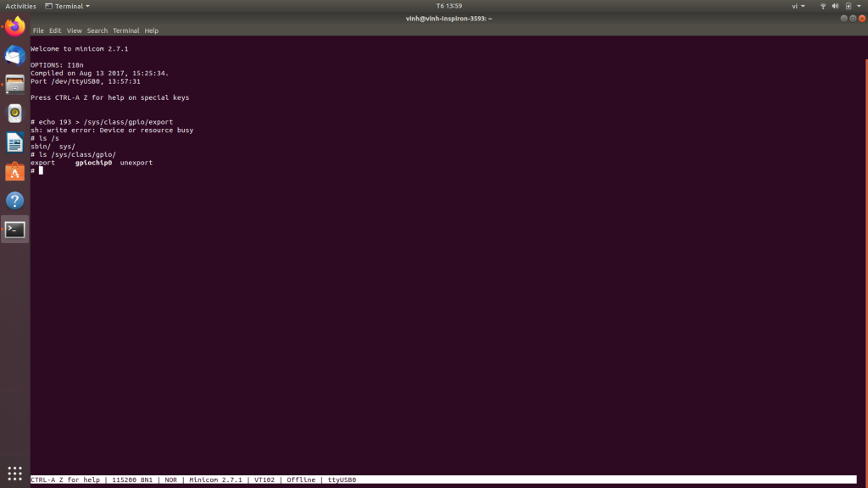Click 'unexport' in the ls output
Screen dimensions: 868x488
136,163
